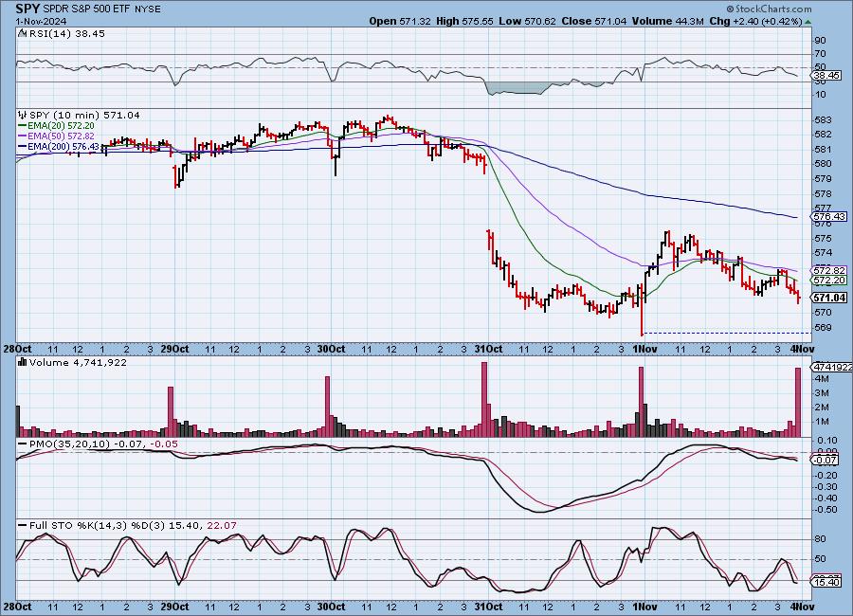Click the 1M volume axis label

click(x=822, y=422)
